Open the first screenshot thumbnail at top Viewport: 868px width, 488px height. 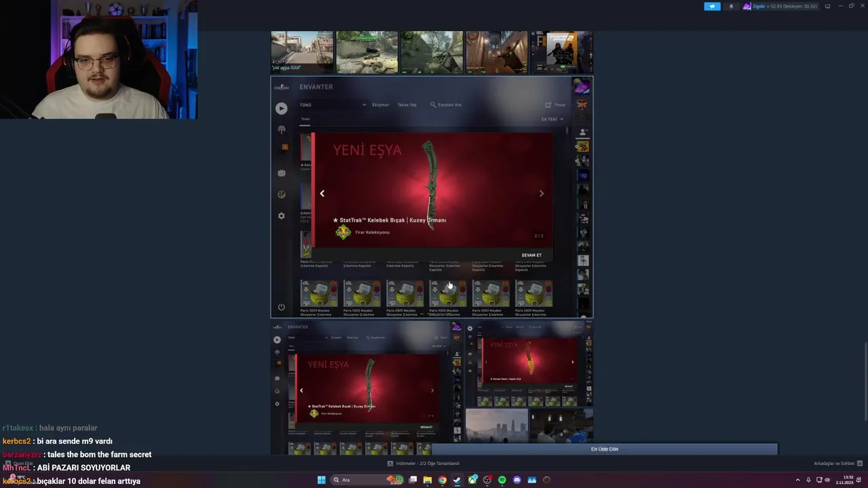pyautogui.click(x=302, y=52)
